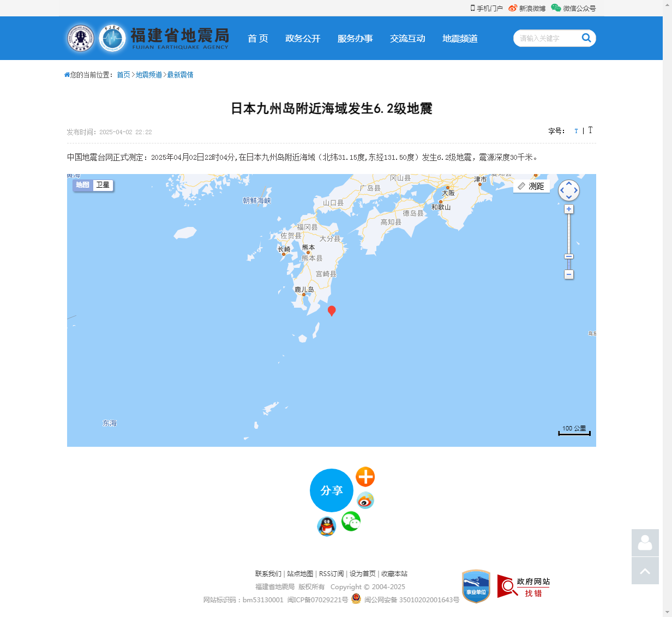Share via QQ icon
This screenshot has height=617, width=672.
(326, 527)
